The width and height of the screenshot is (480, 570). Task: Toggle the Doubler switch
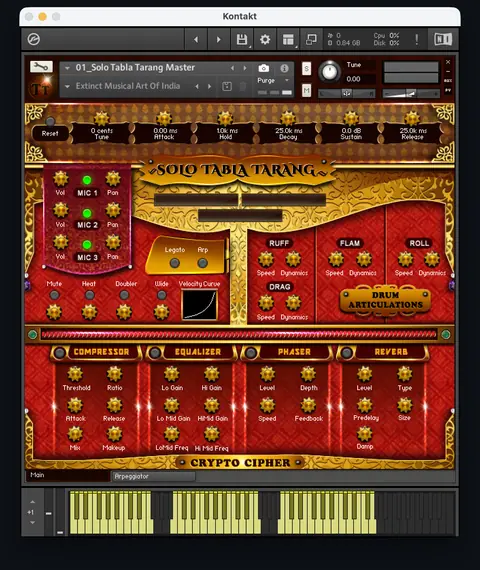coord(124,295)
